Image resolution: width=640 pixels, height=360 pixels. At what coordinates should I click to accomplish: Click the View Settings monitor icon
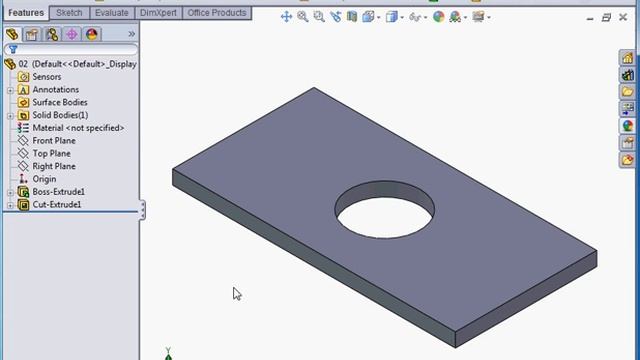tap(478, 17)
